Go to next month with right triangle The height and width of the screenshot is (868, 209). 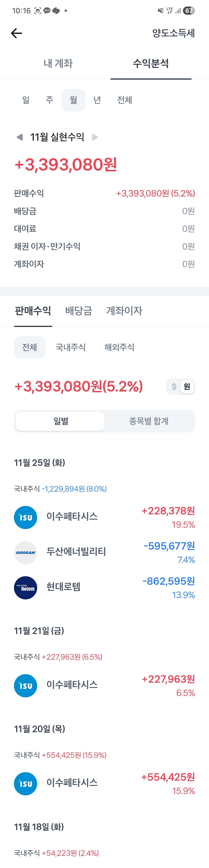[95, 137]
